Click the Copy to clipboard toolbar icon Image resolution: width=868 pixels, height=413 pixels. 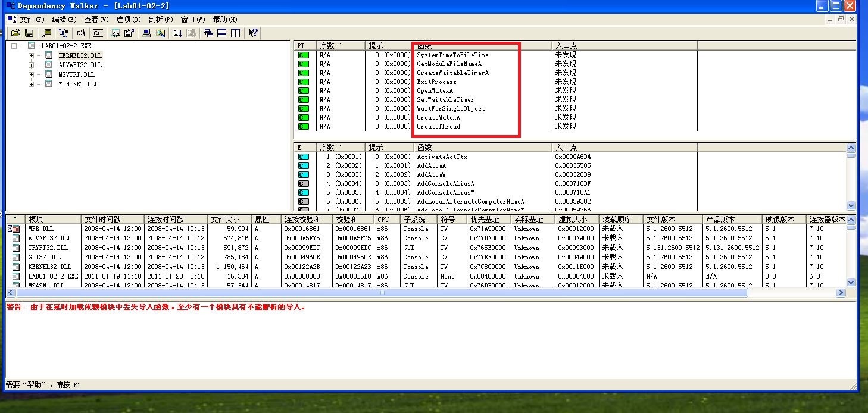point(46,33)
